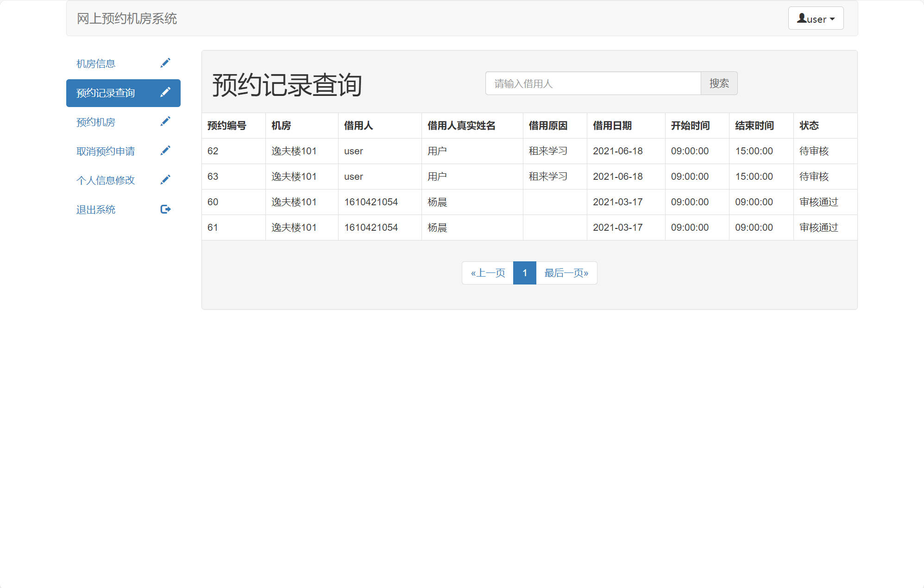Click the user avatar icon in top bar

(x=801, y=18)
